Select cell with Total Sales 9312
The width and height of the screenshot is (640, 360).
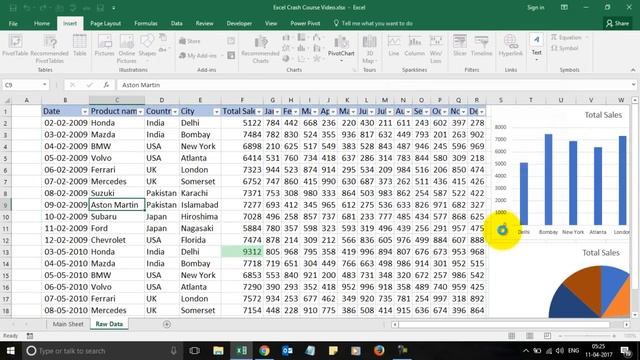click(242, 252)
